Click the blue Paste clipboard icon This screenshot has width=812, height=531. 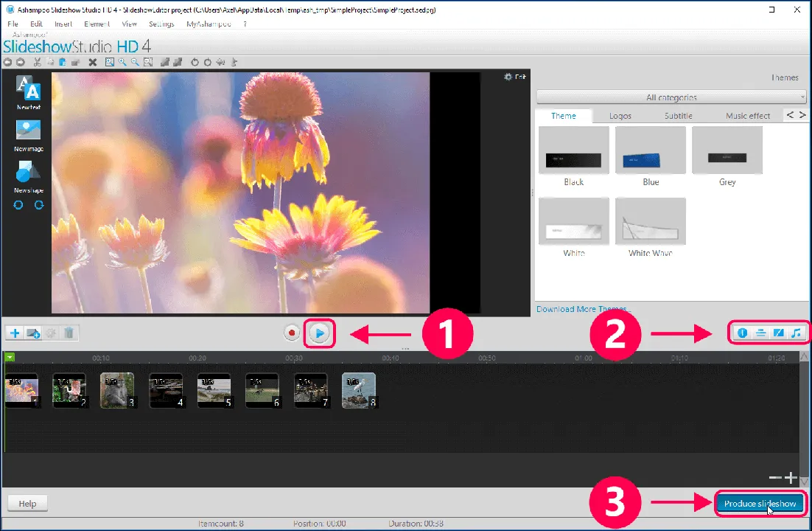[x=62, y=62]
